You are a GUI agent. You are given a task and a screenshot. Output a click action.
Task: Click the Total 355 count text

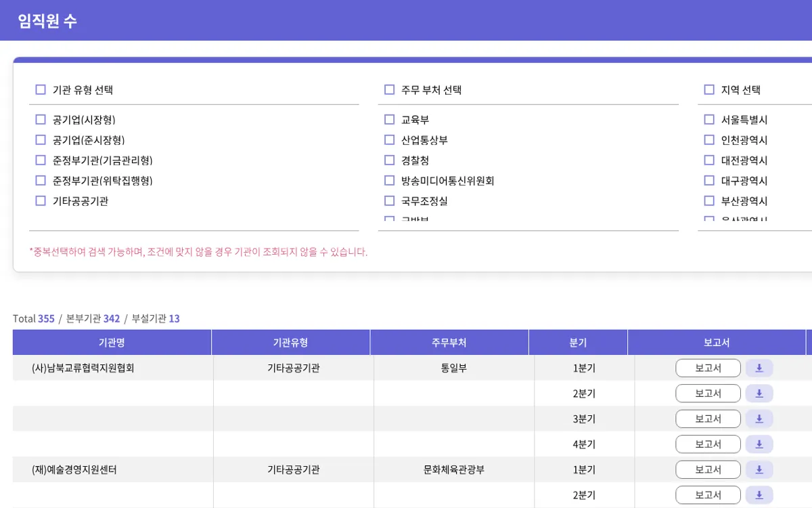34,318
